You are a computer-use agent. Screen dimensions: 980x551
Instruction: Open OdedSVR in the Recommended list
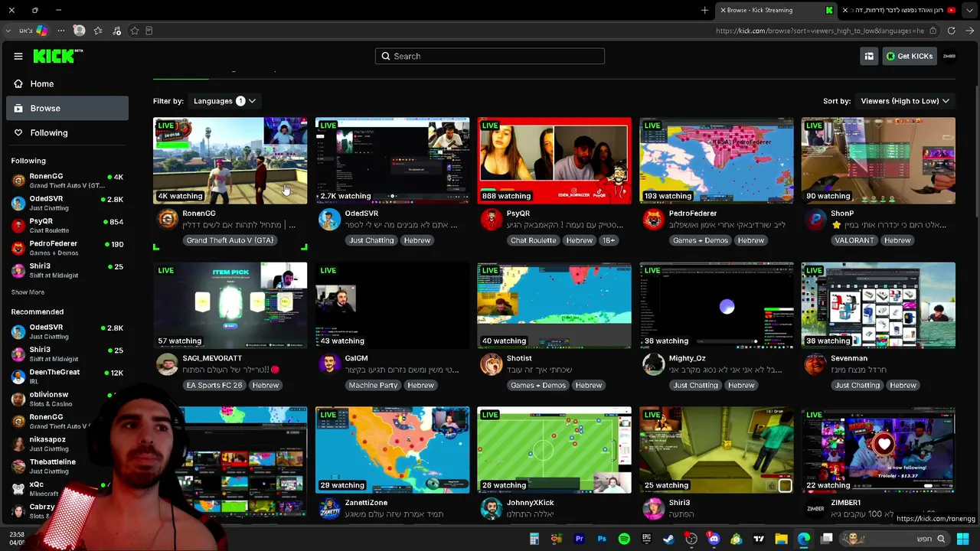pos(67,331)
